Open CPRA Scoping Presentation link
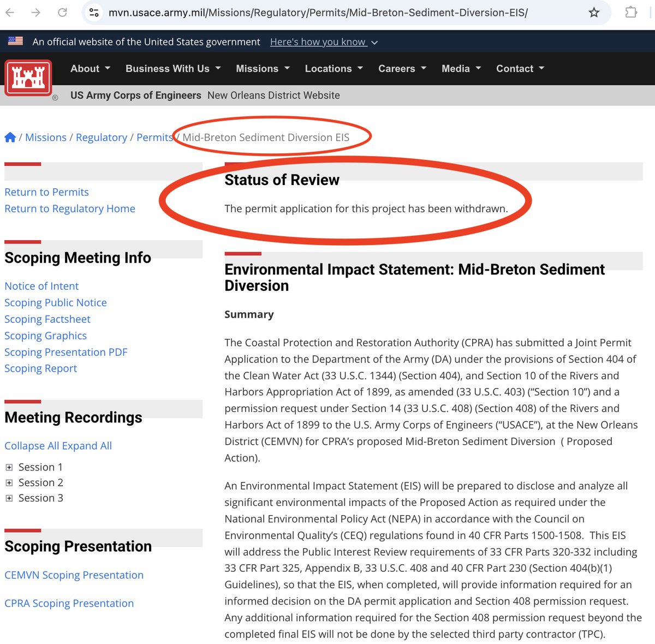655x644 pixels. tap(69, 604)
